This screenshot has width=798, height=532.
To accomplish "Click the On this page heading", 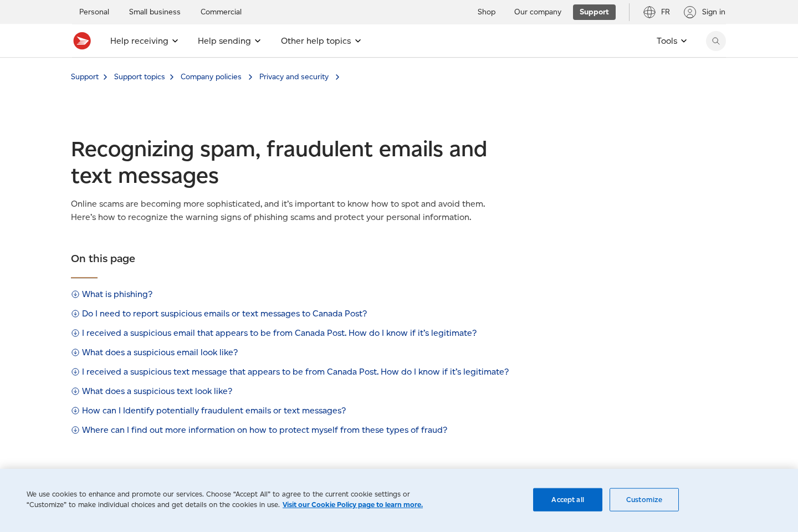I will (x=103, y=259).
